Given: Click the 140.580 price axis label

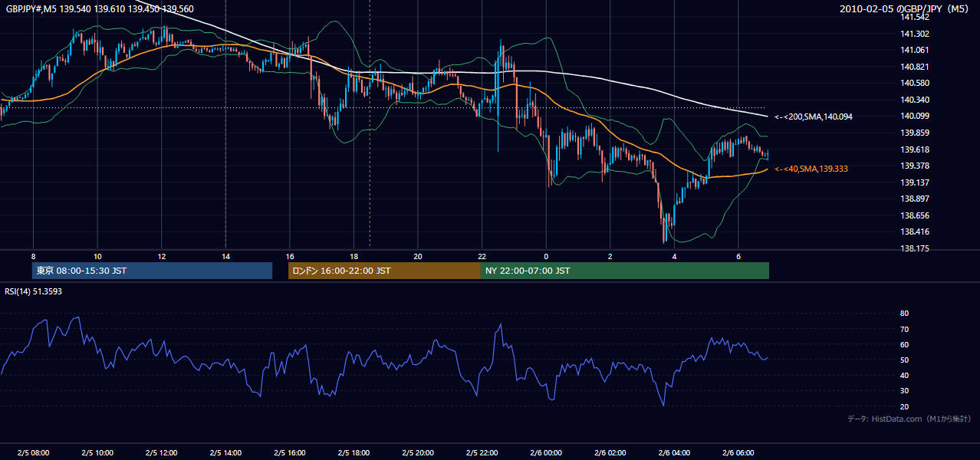Looking at the screenshot, I should pyautogui.click(x=916, y=83).
